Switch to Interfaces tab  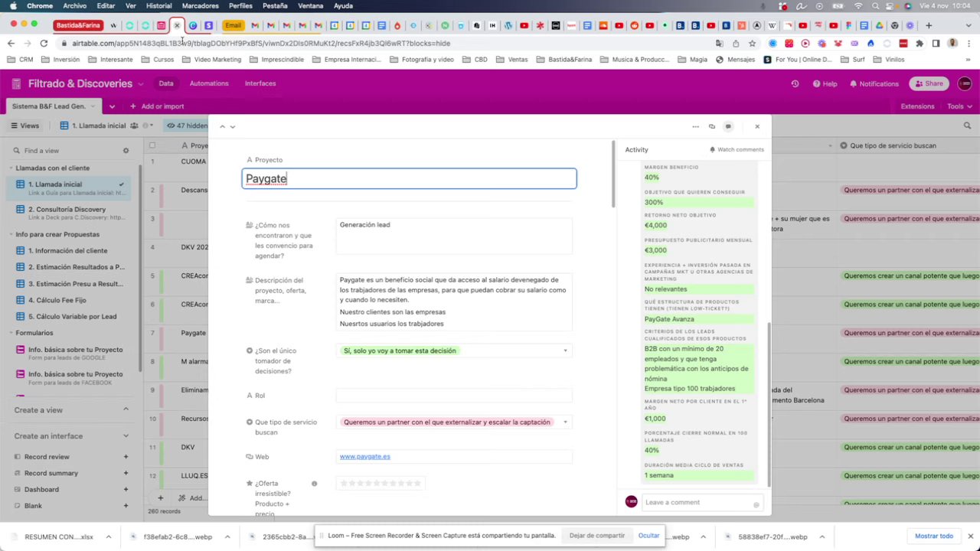(x=260, y=83)
